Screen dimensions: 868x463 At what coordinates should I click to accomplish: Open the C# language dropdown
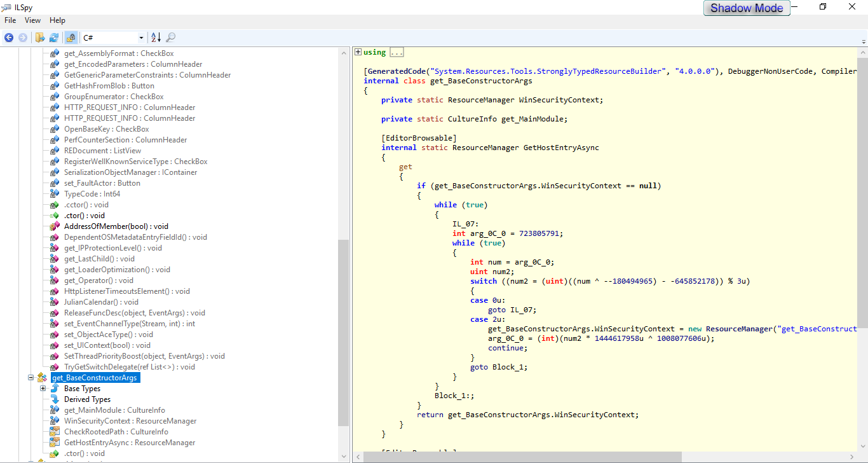click(141, 38)
